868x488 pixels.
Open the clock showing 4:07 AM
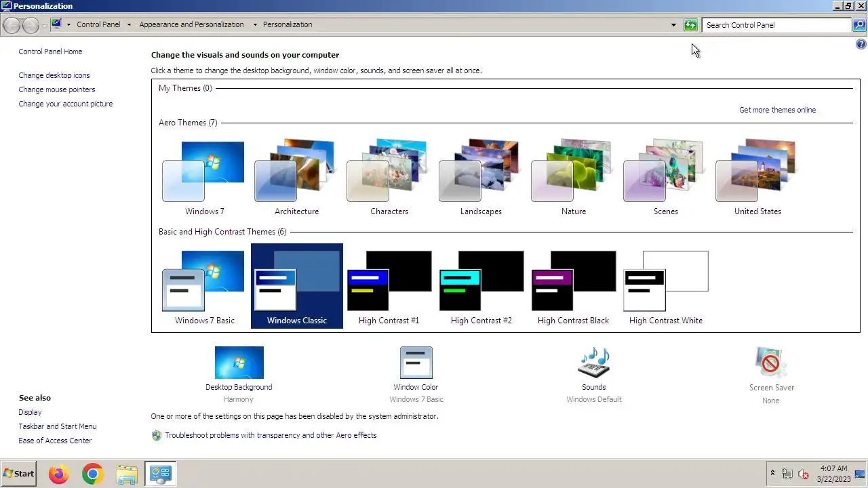click(x=833, y=473)
